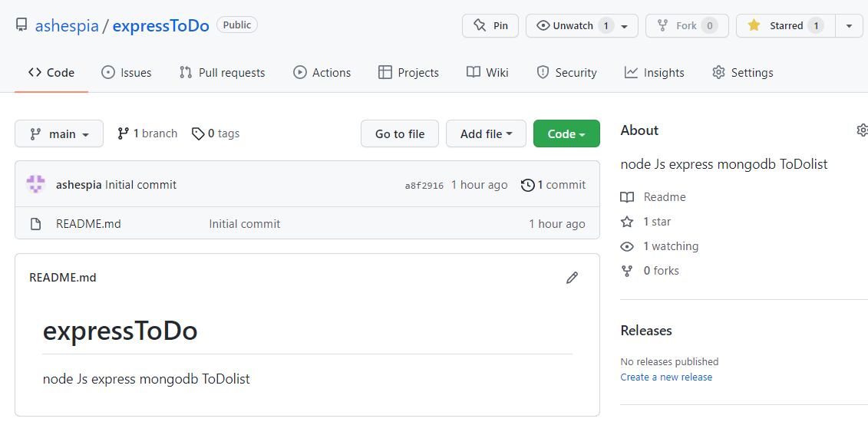Open the Security tab
868x425 pixels.
click(x=566, y=72)
